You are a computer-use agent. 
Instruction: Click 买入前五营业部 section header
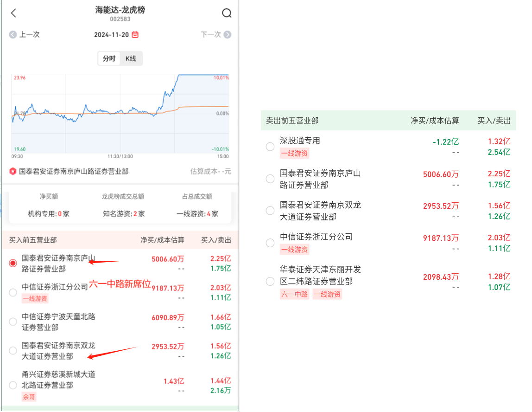(x=33, y=240)
